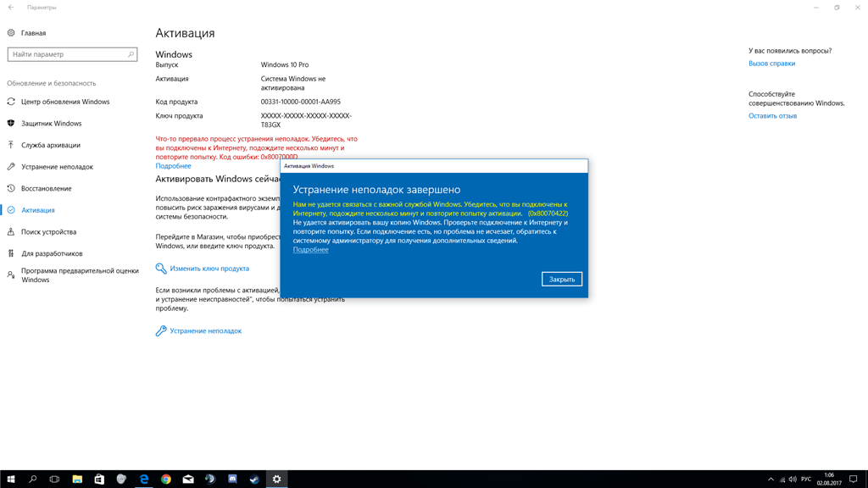Viewport: 868px width, 488px height.
Task: Click the shield icon for Защитник Windows
Action: pos(11,124)
